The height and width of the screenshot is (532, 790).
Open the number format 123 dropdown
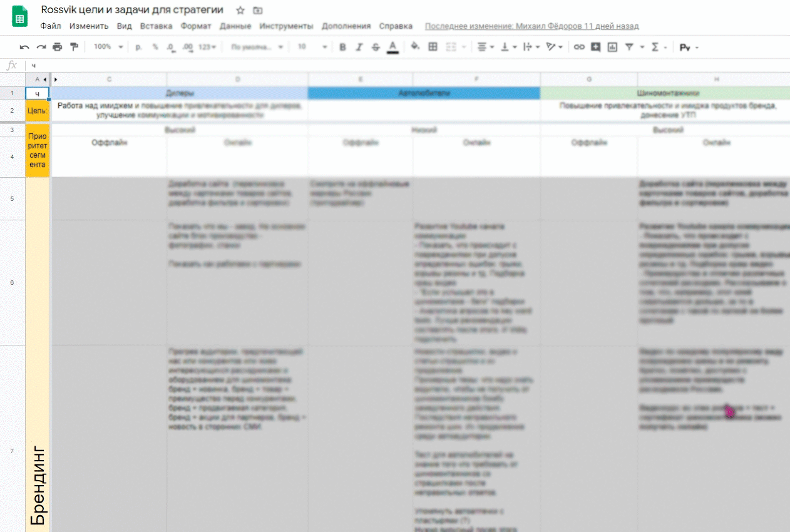[207, 47]
